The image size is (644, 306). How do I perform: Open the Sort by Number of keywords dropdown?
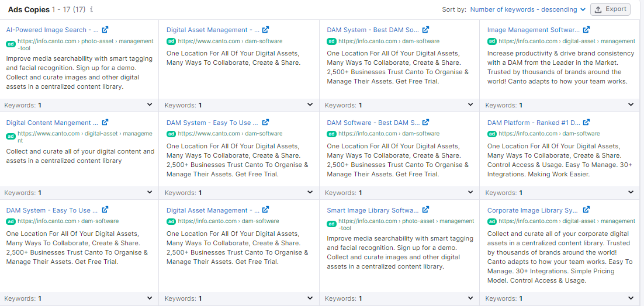(528, 9)
